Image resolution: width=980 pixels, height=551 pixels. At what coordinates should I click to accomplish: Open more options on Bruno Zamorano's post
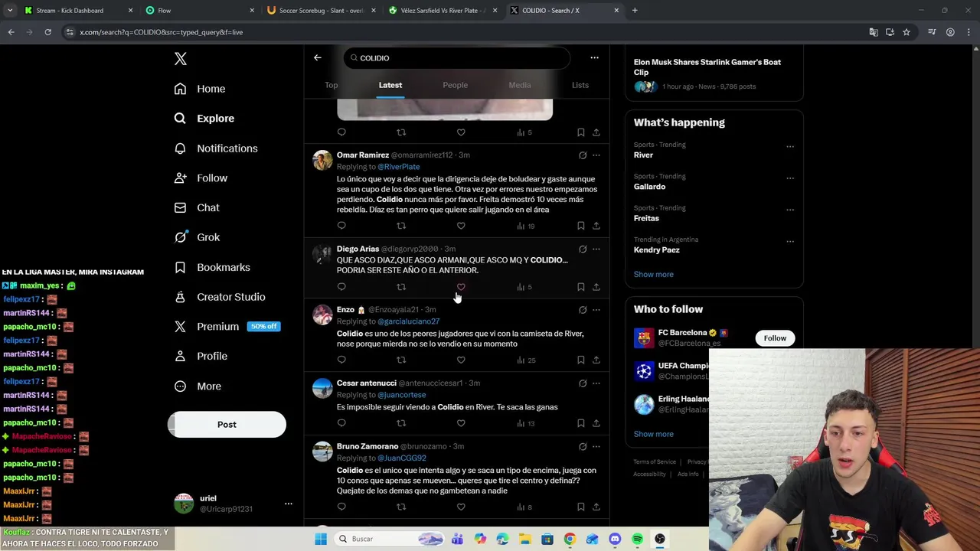[596, 446]
